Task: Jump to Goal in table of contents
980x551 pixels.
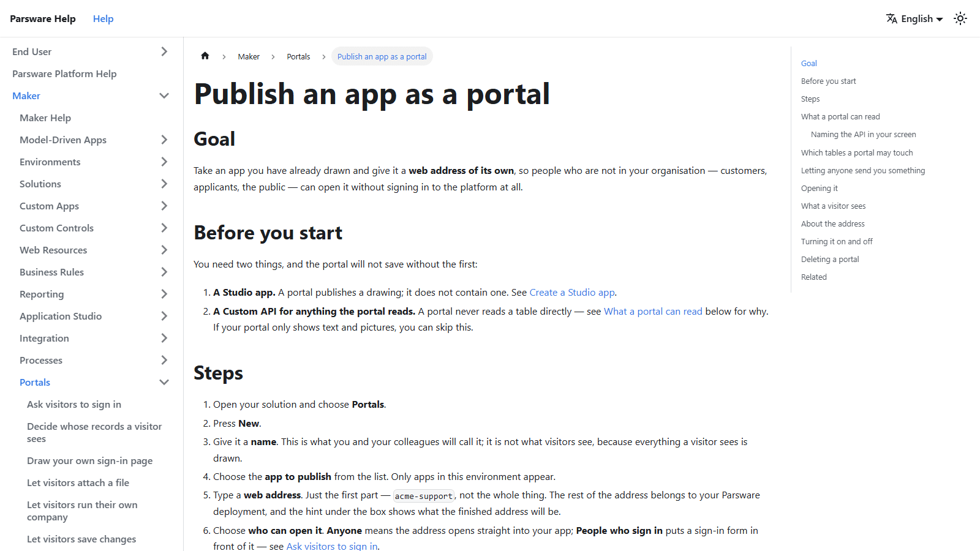Action: (809, 63)
